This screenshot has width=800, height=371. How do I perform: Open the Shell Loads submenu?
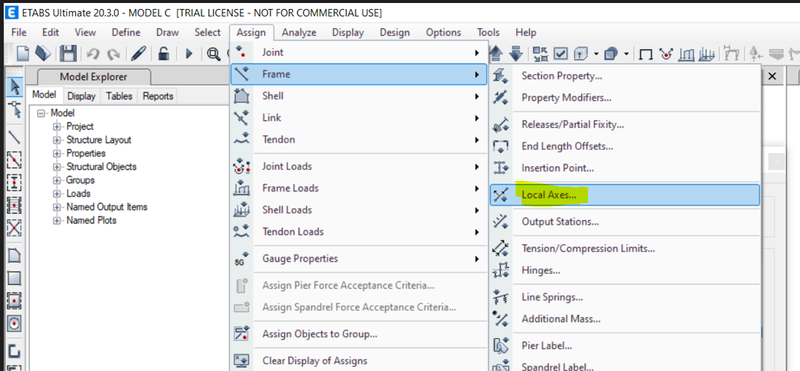pos(359,210)
